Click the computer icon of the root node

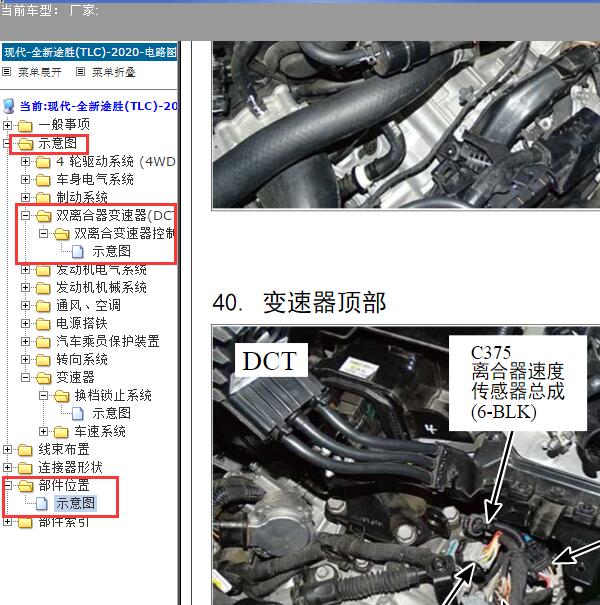[x=8, y=106]
